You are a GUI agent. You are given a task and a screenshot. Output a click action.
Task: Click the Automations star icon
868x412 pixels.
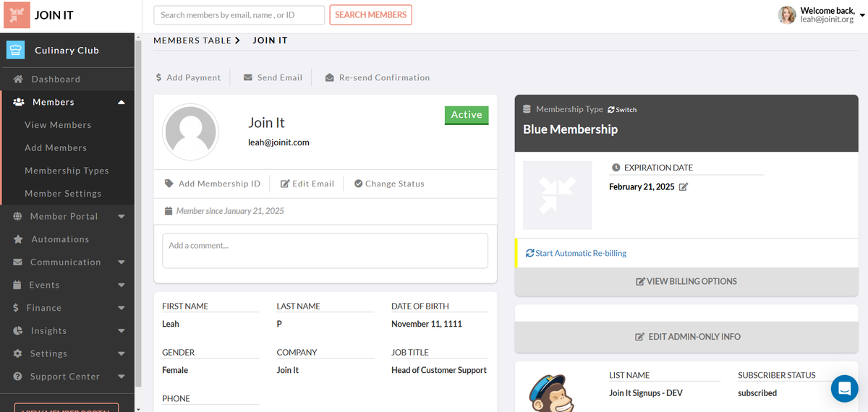pyautogui.click(x=18, y=239)
